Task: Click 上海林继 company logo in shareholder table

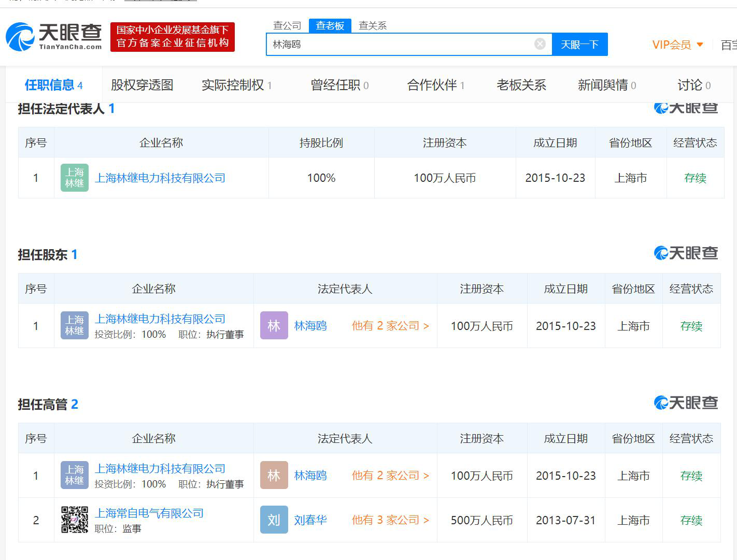Action: [74, 325]
